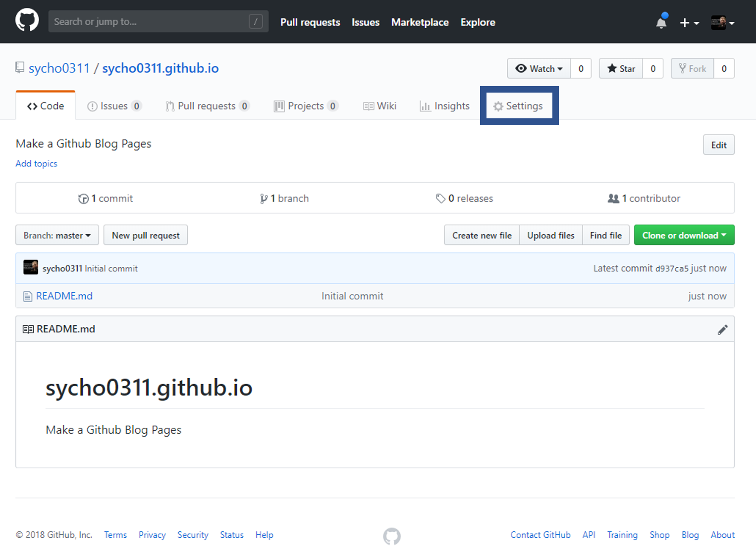Open the Settings tab
The width and height of the screenshot is (756, 557).
pyautogui.click(x=518, y=106)
